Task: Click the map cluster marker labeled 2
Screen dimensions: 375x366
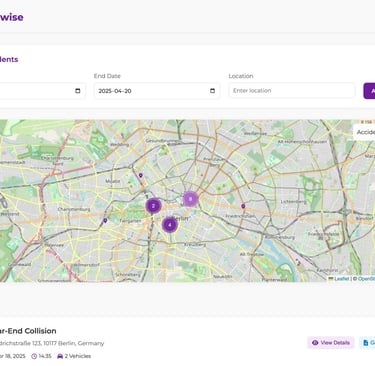Action: (x=153, y=206)
